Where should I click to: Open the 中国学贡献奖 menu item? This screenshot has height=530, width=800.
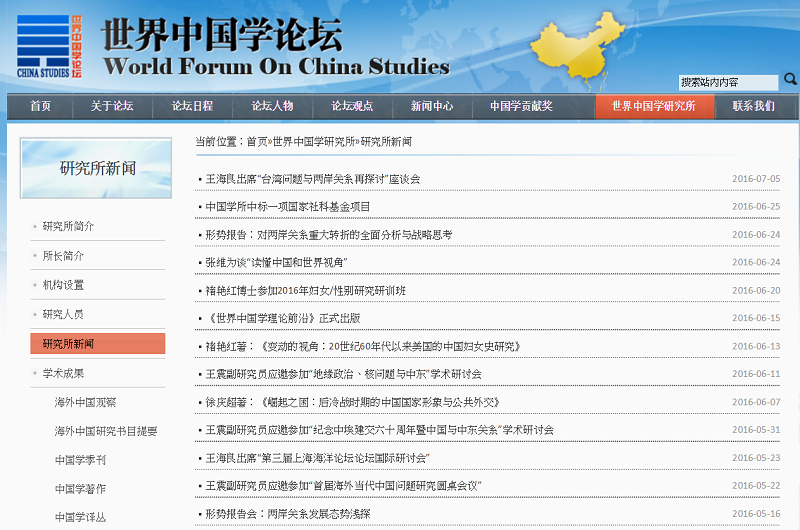click(521, 106)
